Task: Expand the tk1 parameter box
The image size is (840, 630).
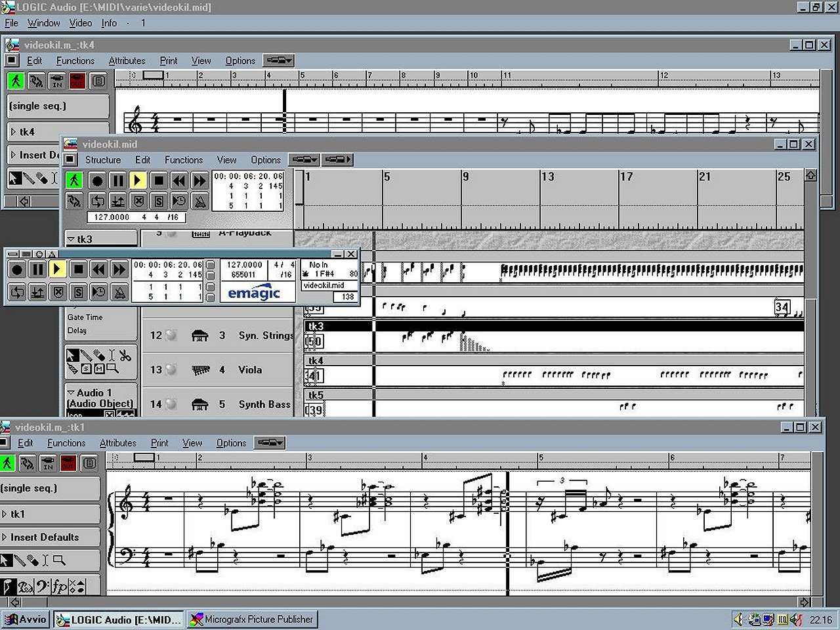Action: [4, 514]
